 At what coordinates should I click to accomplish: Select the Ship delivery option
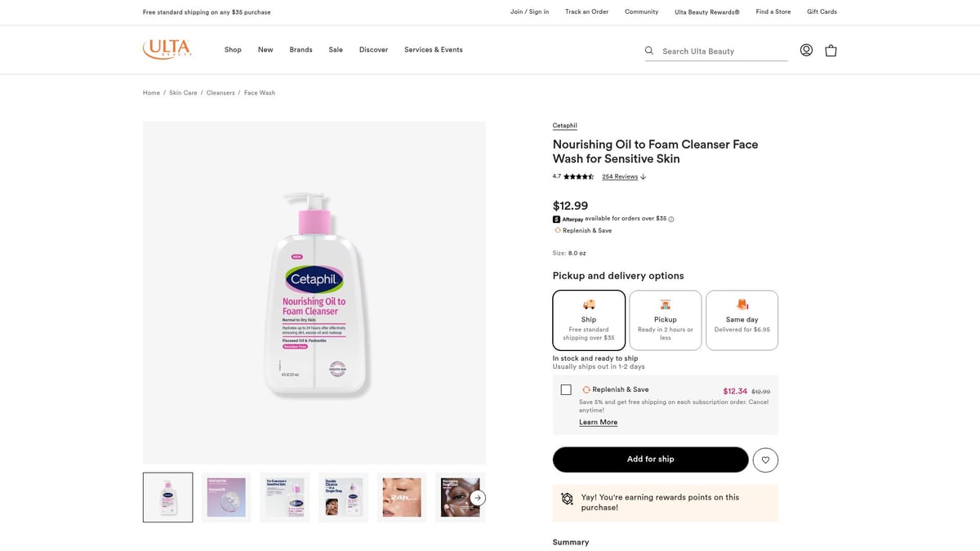coord(589,320)
